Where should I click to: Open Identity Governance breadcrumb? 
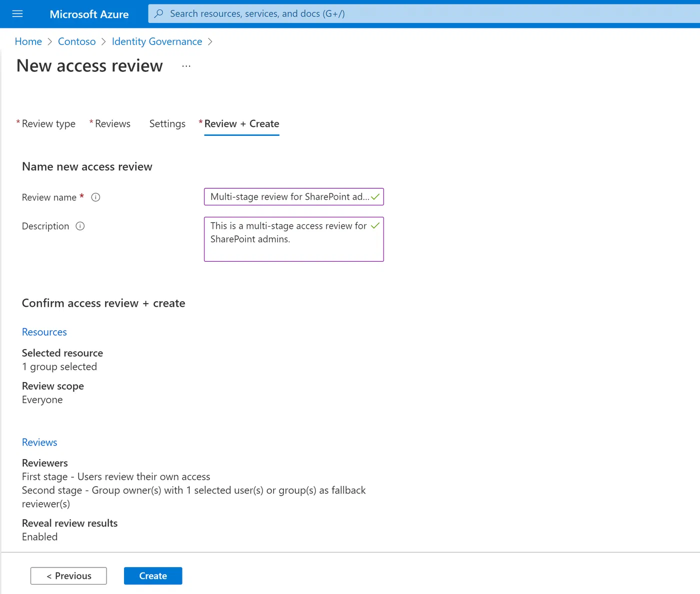pos(157,41)
